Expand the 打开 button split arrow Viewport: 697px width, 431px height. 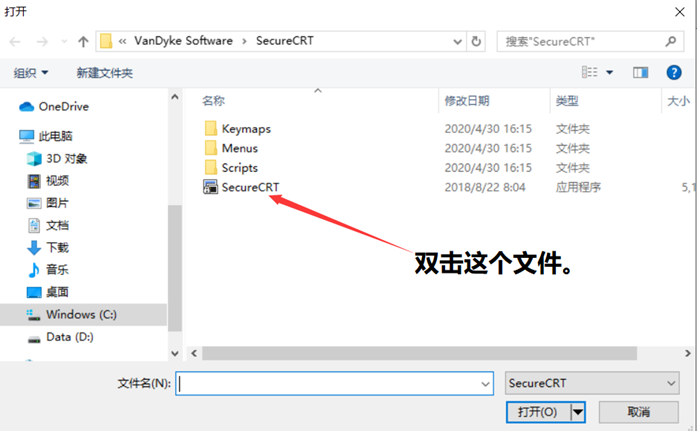(578, 412)
